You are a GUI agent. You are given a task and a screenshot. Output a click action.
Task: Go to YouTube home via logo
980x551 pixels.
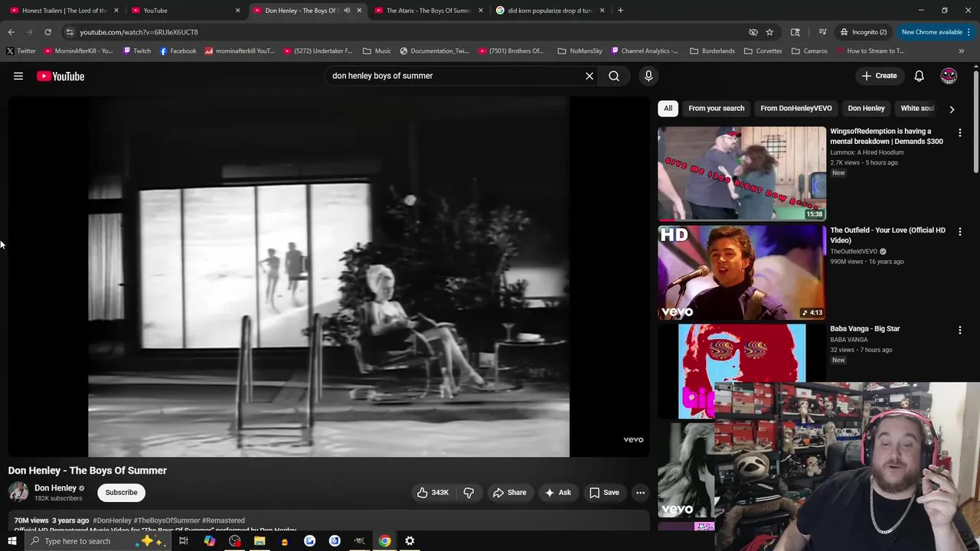click(60, 76)
